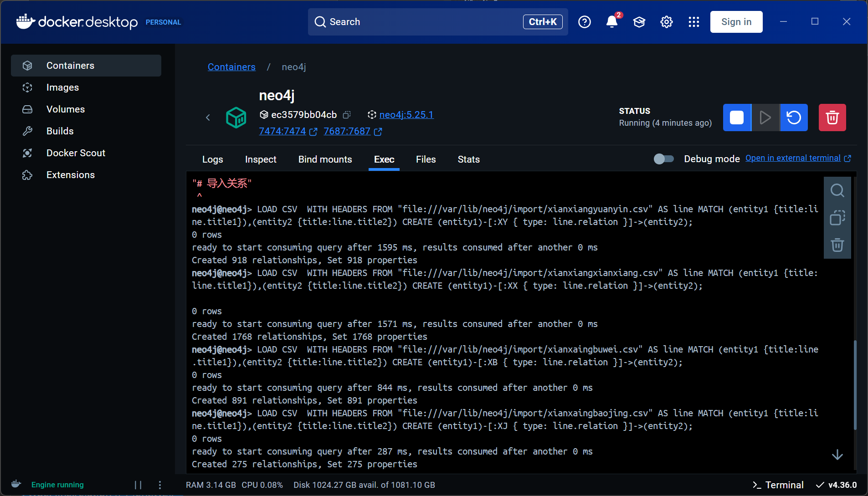Stop the neo4j container
Screen dimensions: 868x496
(x=737, y=118)
